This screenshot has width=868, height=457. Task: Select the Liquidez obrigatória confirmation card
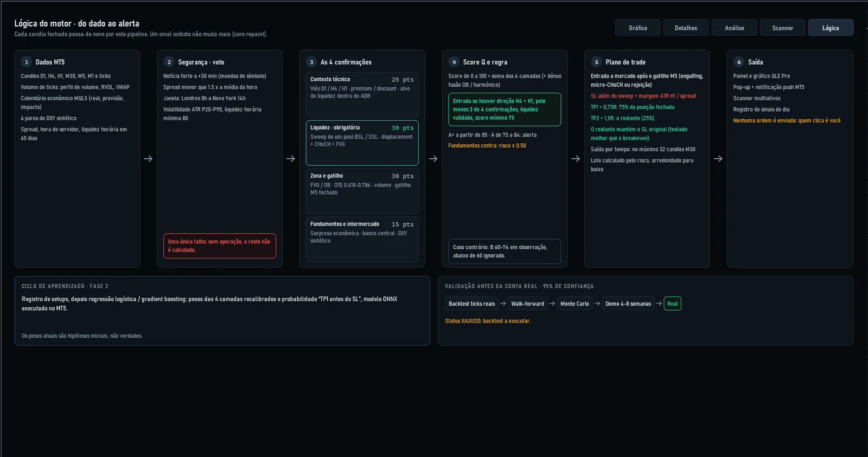362,143
